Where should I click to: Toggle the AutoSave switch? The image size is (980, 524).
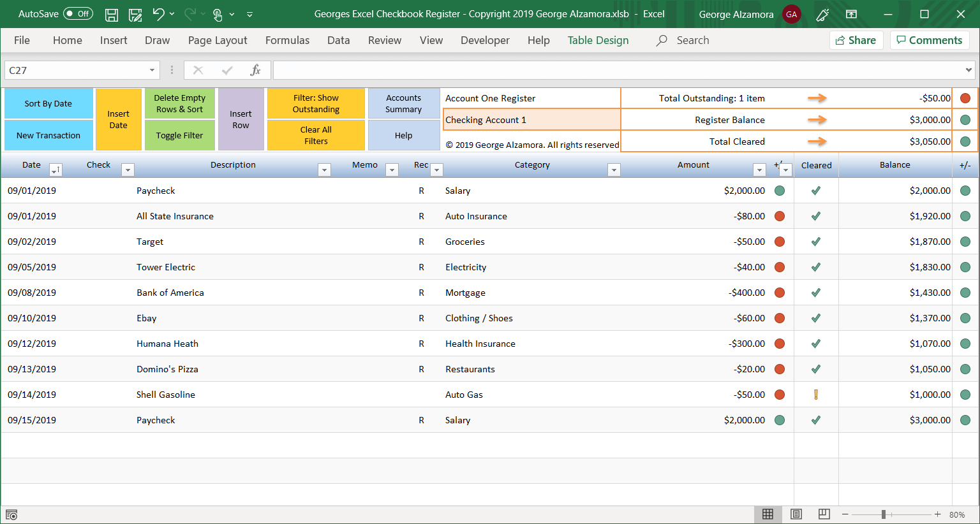tap(78, 14)
